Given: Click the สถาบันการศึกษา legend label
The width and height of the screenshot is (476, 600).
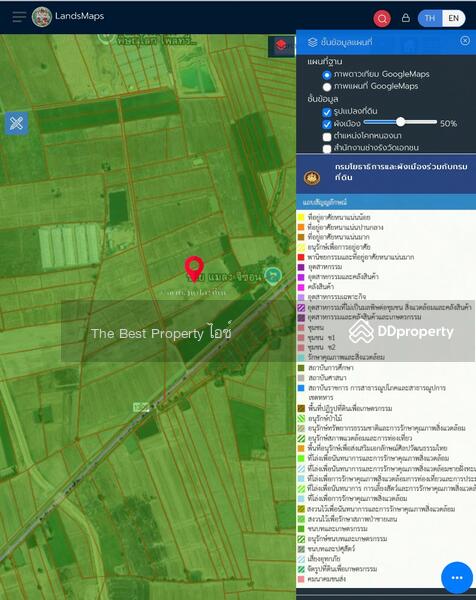Looking at the screenshot, I should [331, 368].
